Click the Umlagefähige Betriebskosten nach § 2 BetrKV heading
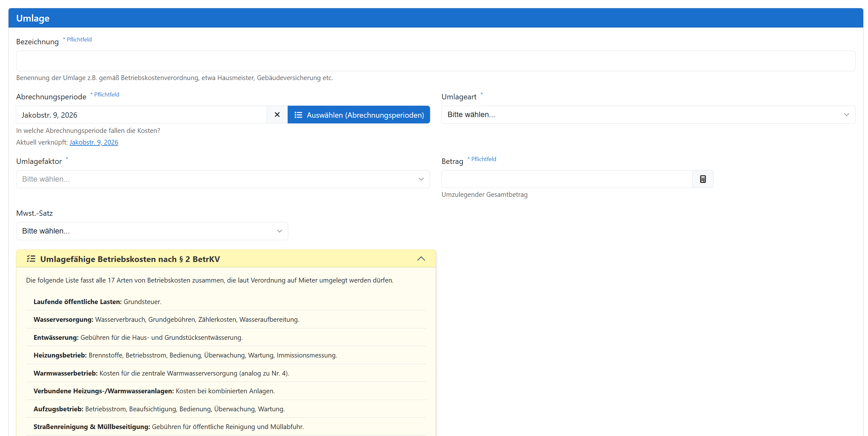The width and height of the screenshot is (868, 436). (130, 259)
